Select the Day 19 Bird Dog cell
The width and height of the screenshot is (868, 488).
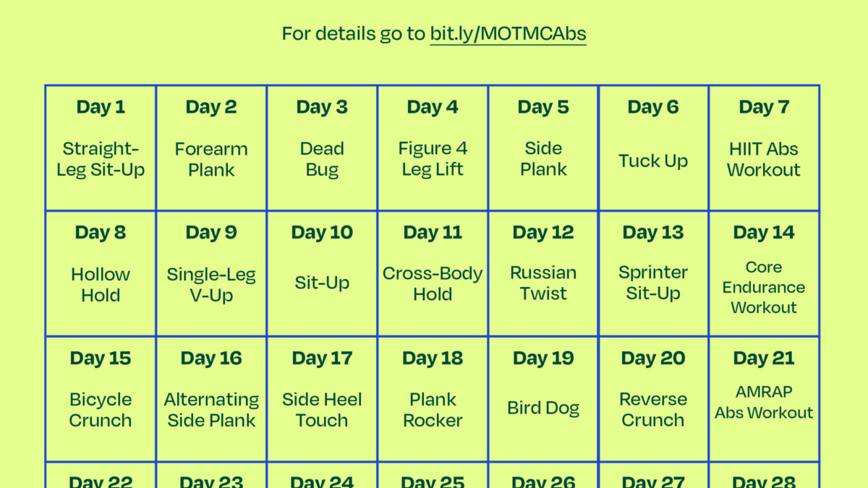[x=543, y=399]
